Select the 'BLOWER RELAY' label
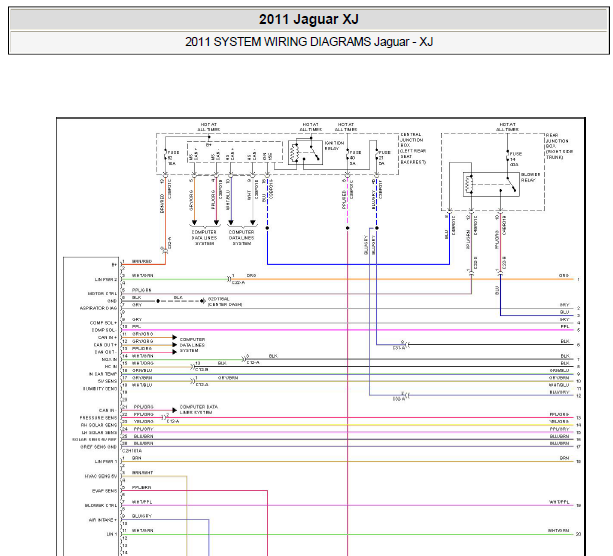The width and height of the screenshot is (613, 556). coord(531,178)
